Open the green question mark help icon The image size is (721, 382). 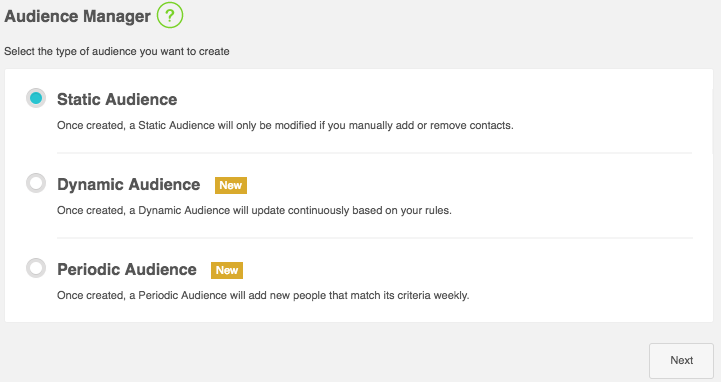170,16
